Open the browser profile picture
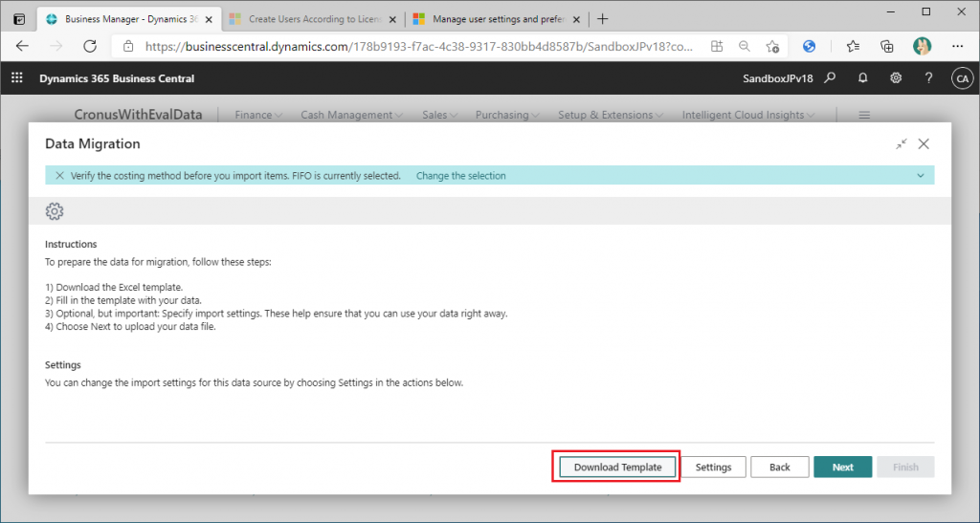Viewport: 980px width, 523px height. [x=922, y=46]
